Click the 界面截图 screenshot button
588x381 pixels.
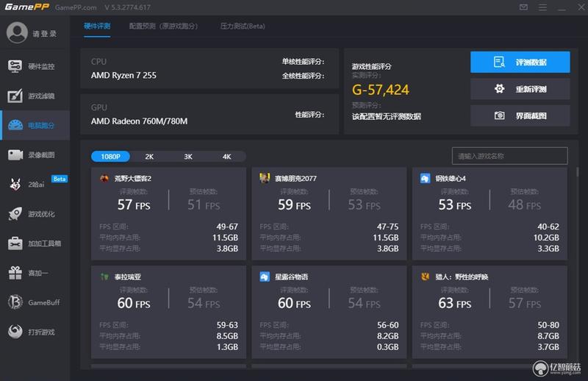pos(520,115)
